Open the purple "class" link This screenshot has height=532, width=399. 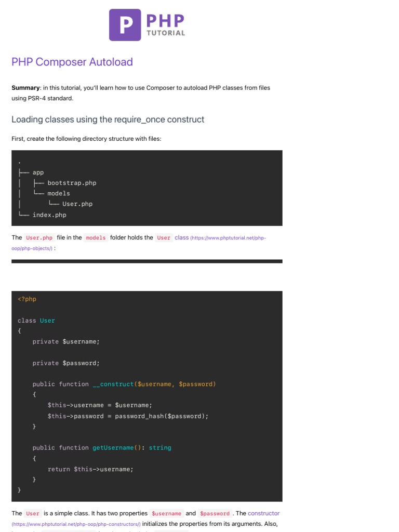(x=182, y=237)
